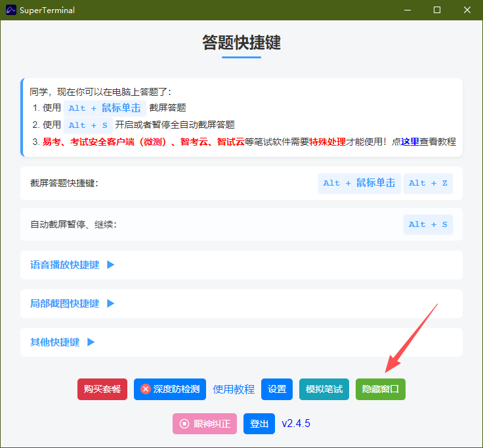Click the red X icon on 深度防检测
This screenshot has height=448, width=483.
146,389
